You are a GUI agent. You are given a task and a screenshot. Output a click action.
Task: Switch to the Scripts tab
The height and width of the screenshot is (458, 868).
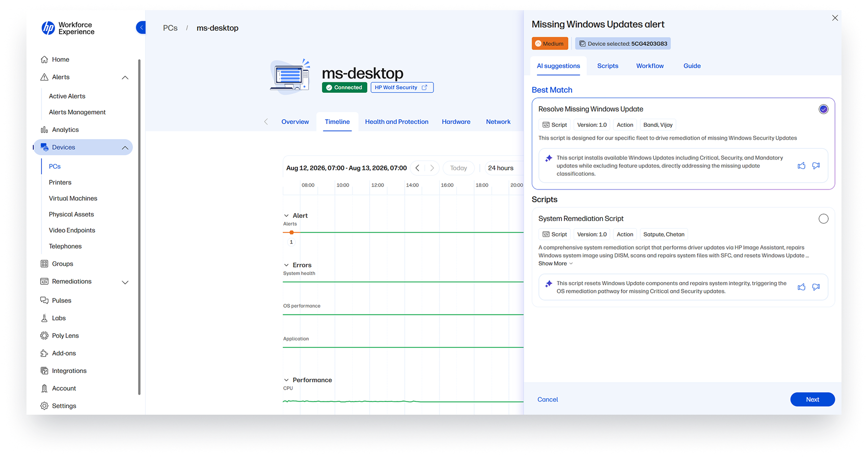coord(608,66)
